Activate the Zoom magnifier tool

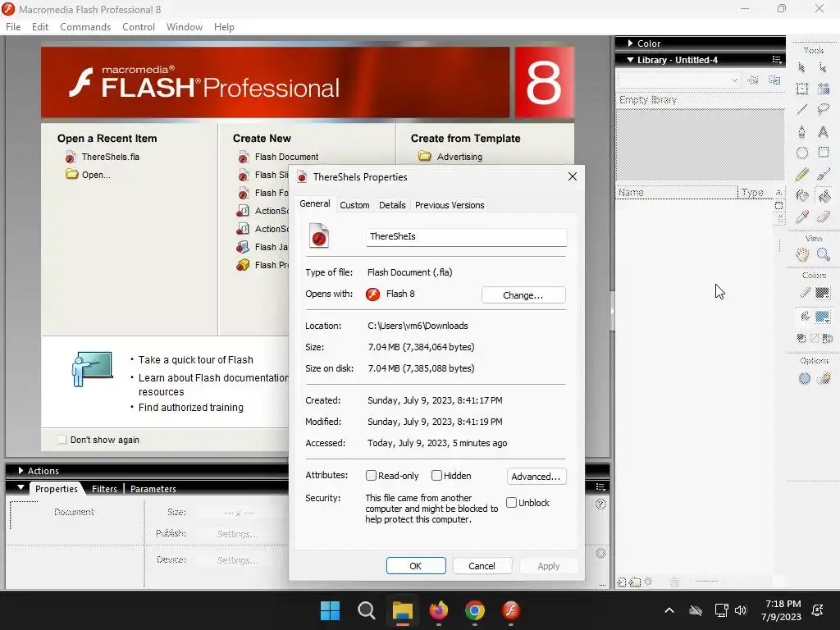pyautogui.click(x=824, y=254)
